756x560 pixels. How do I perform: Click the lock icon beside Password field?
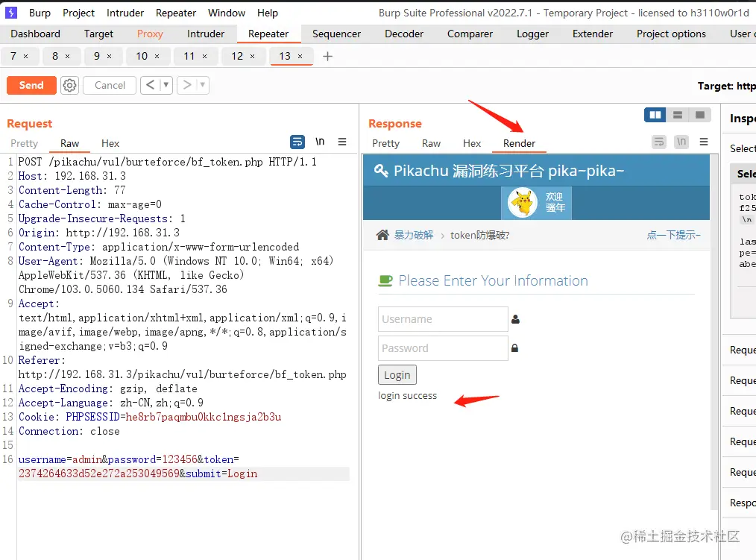[515, 347]
